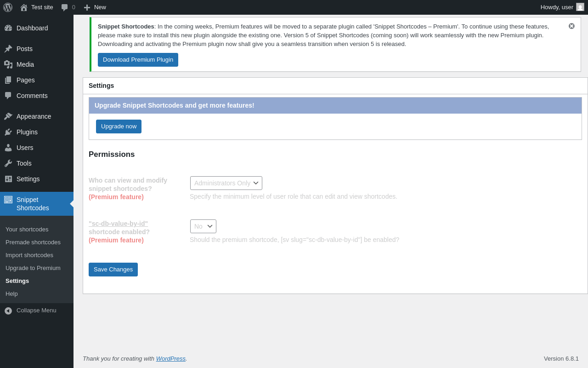588x368 pixels.
Task: Open Tools menu item
Action: tap(37, 163)
